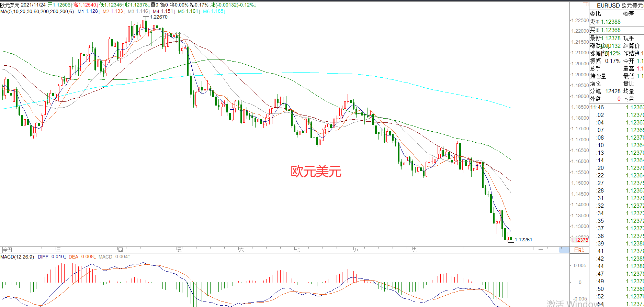Click the 内盘 label
The image size is (644, 307).
click(x=629, y=99)
